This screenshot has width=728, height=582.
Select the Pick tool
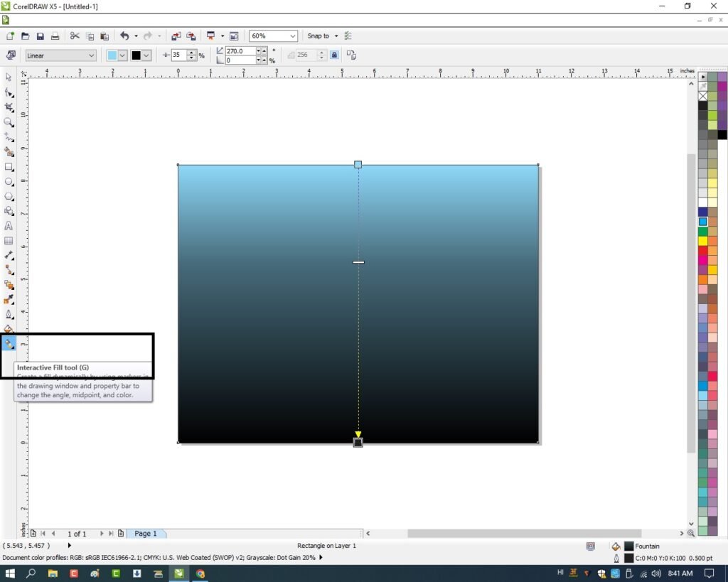(x=9, y=77)
